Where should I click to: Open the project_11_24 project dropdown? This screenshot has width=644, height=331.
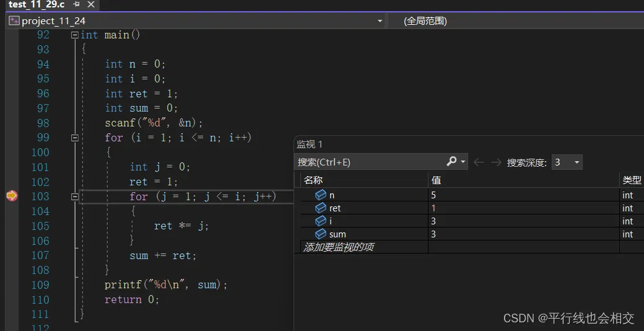click(x=380, y=21)
